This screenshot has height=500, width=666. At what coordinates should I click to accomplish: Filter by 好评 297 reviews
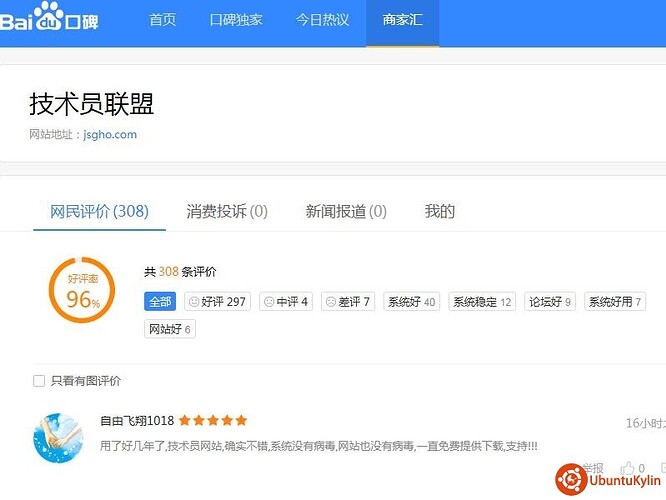217,302
